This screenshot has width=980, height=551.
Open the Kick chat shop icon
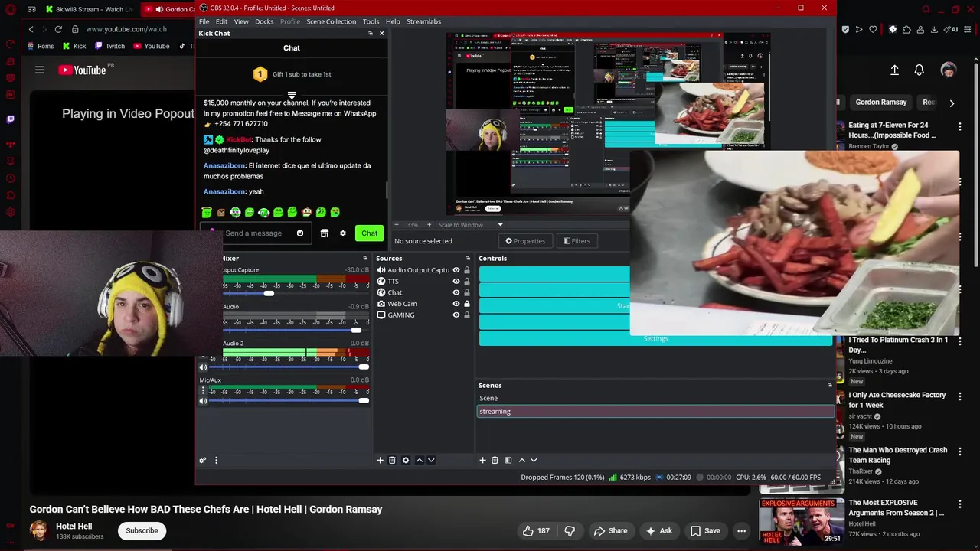point(325,233)
